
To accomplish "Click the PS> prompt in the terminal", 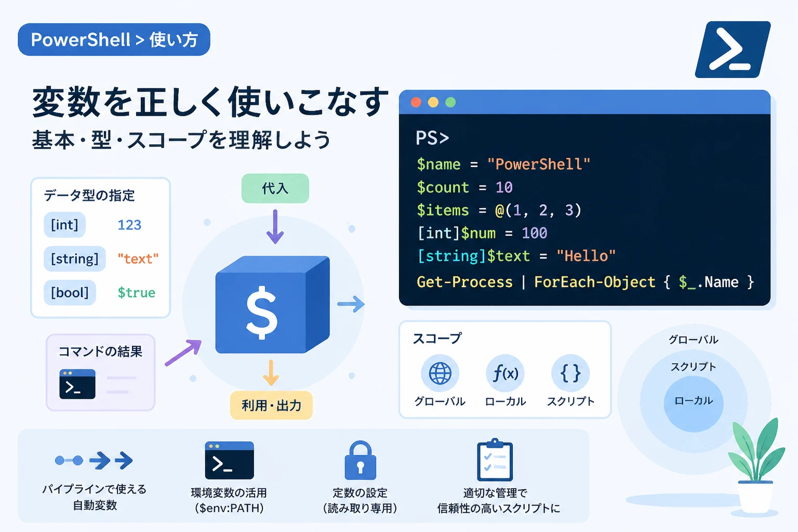I will (432, 138).
